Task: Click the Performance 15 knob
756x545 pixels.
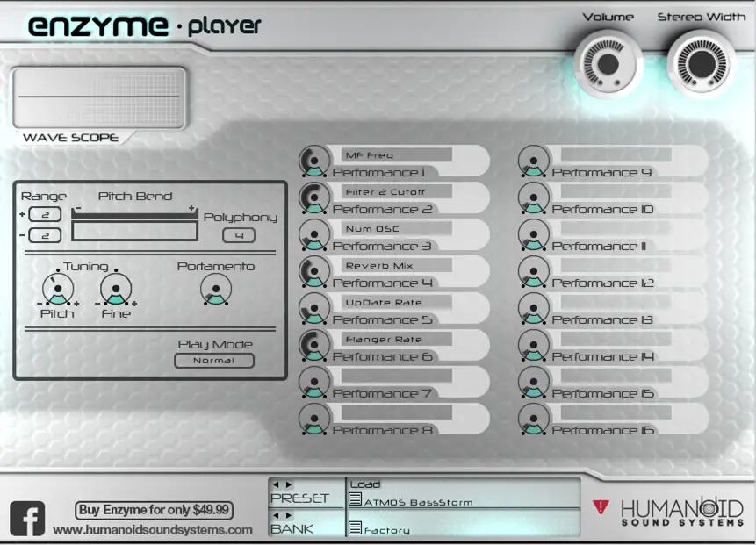Action: [x=534, y=382]
